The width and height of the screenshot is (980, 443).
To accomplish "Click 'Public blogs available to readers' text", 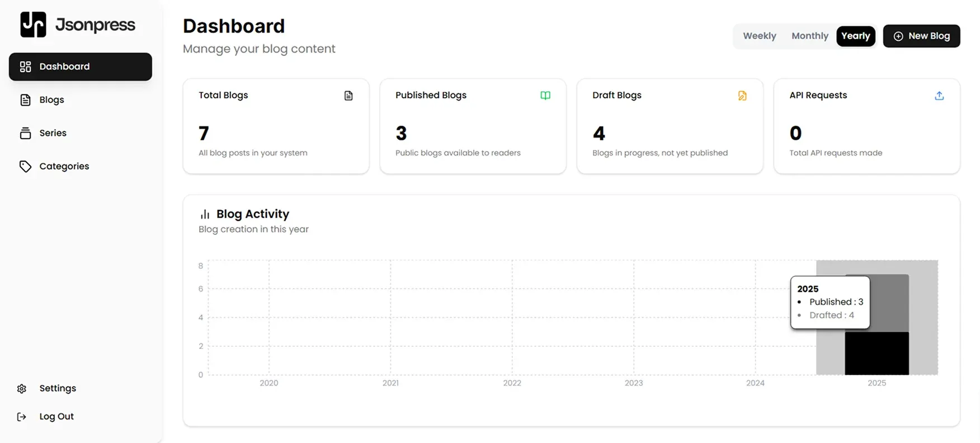I will pos(458,153).
